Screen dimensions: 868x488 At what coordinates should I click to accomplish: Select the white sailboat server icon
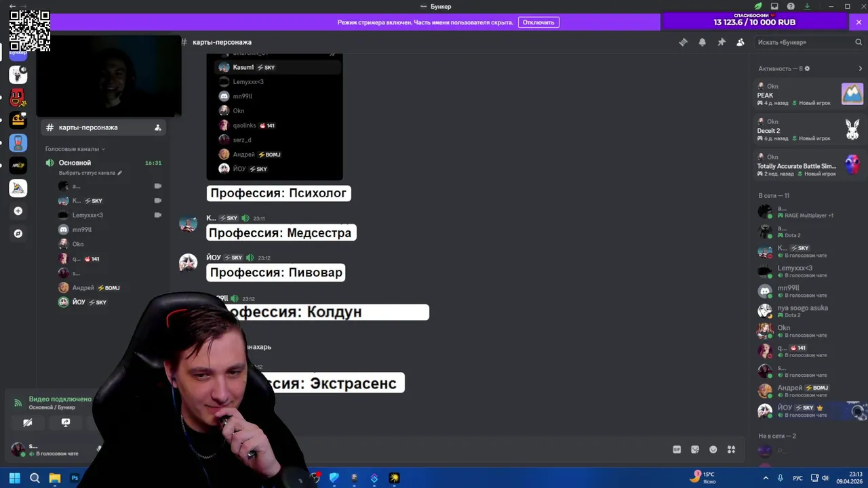[x=18, y=188]
